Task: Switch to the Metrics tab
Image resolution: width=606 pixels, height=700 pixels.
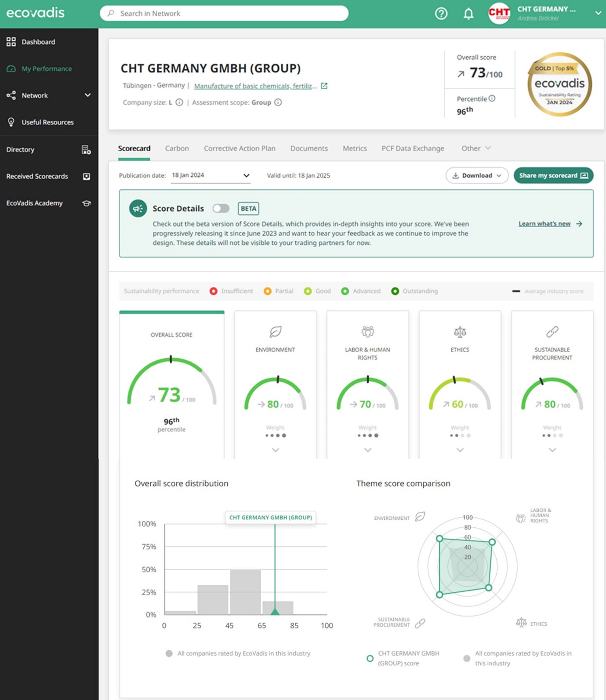Action: pos(355,149)
